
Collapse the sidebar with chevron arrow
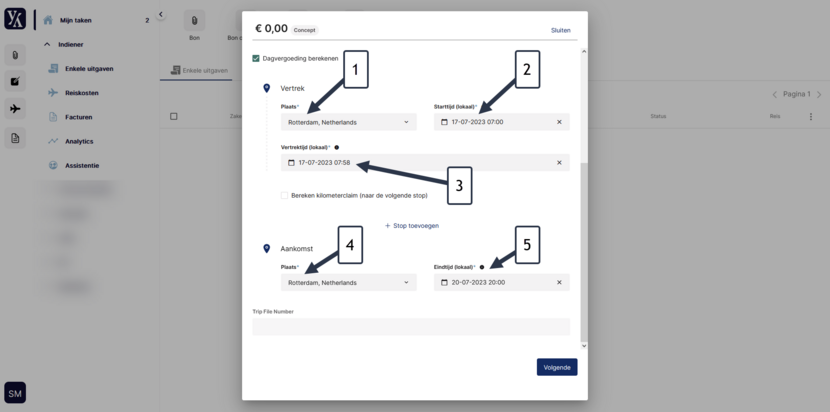click(161, 14)
